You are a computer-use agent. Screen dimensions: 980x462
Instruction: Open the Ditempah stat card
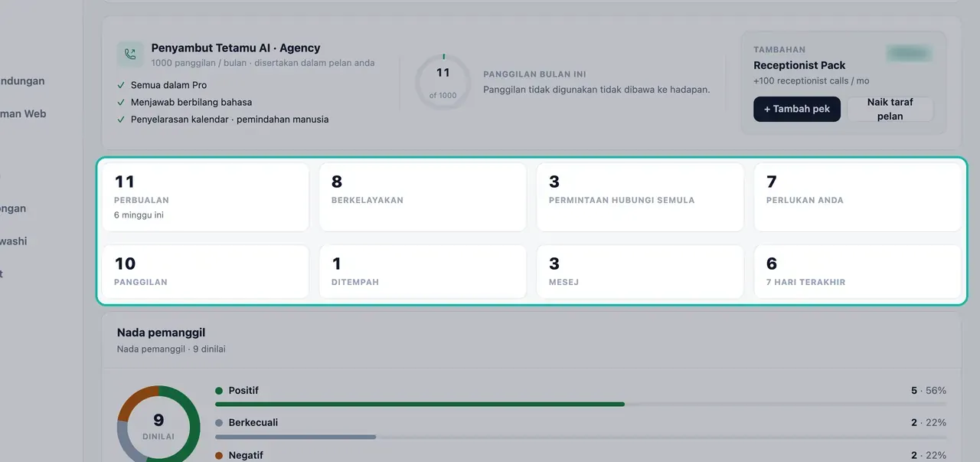click(423, 271)
